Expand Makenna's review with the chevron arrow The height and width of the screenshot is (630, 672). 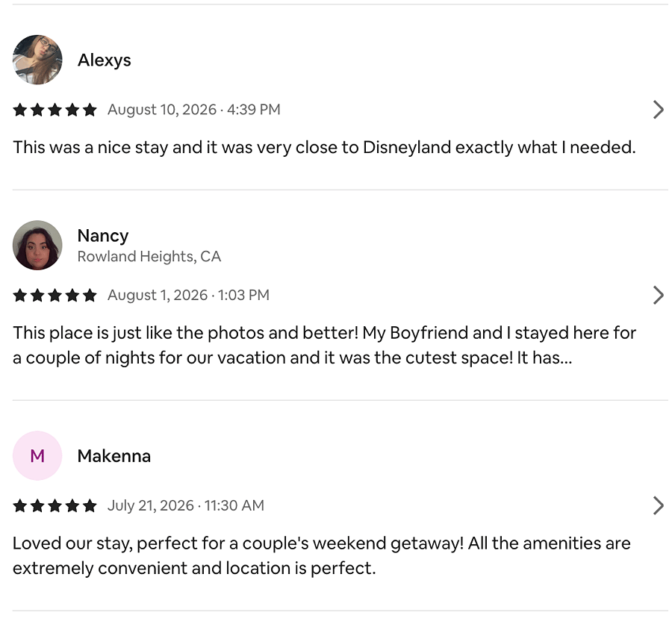click(659, 505)
